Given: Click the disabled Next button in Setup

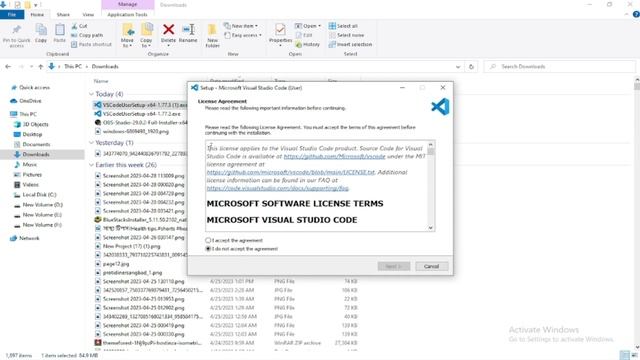Looking at the screenshot, I should click(393, 266).
